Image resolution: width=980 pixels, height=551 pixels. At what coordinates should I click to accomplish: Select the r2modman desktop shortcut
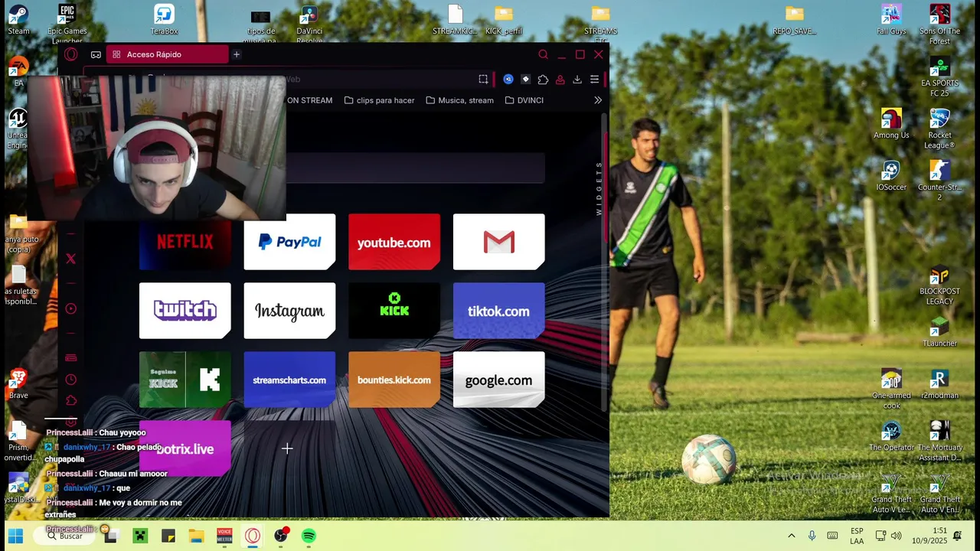pos(939,384)
